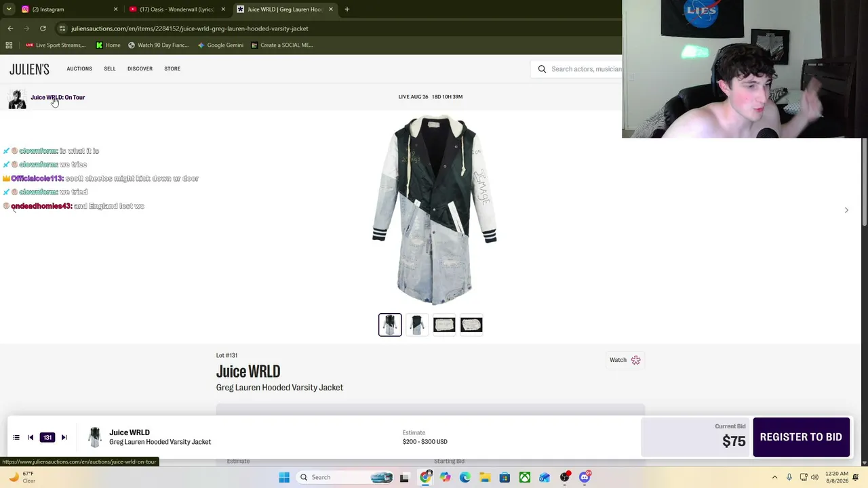This screenshot has width=868, height=488.
Task: Open the lot list icon in bottom bar
Action: [x=16, y=438]
